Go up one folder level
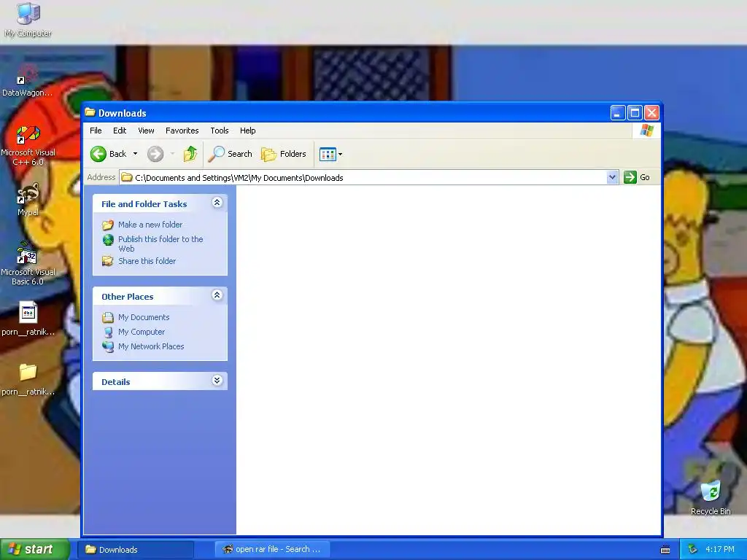The height and width of the screenshot is (560, 747). point(190,154)
